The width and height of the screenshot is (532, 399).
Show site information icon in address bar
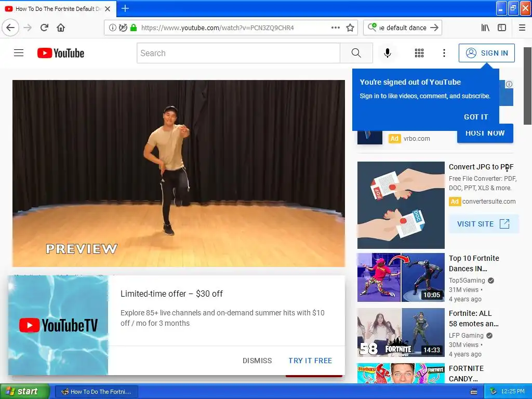[x=112, y=28]
